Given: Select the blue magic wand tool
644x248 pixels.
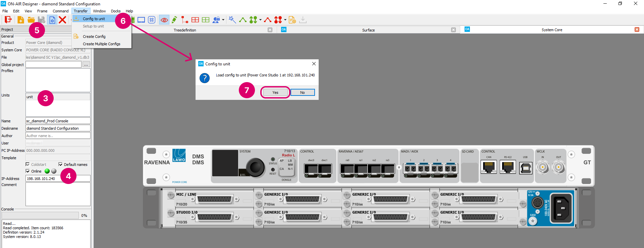Looking at the screenshot, I should point(232,20).
